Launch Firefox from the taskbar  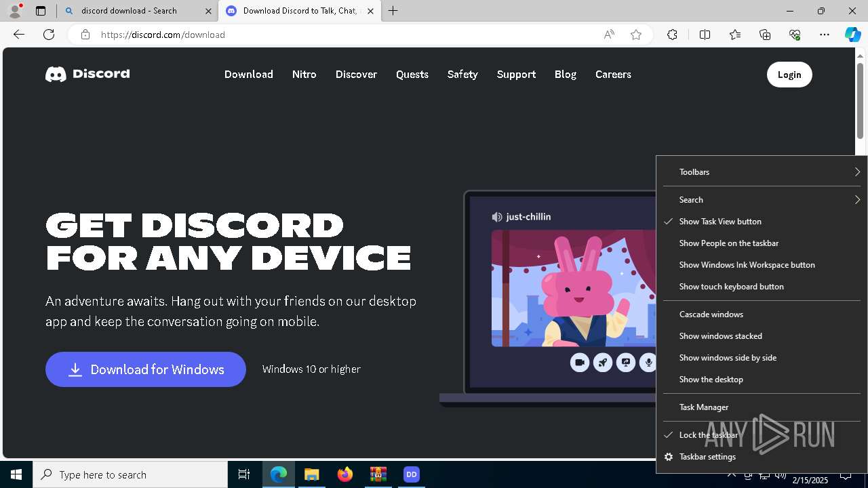click(345, 474)
